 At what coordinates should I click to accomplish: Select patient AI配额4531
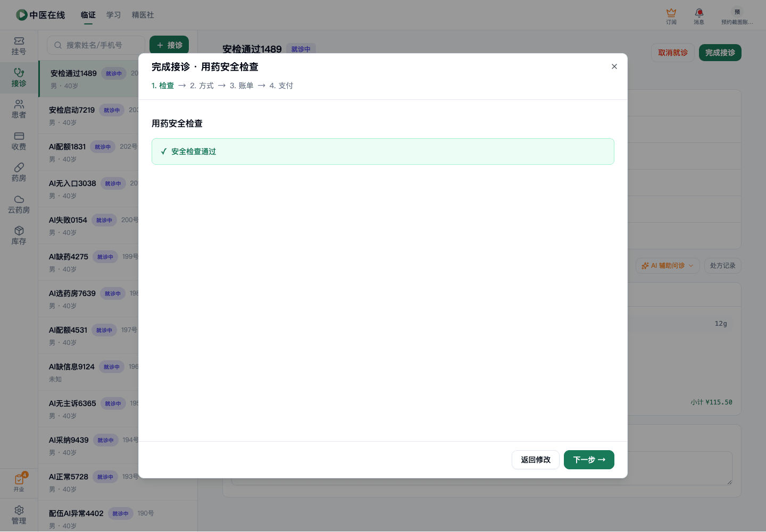coord(88,335)
